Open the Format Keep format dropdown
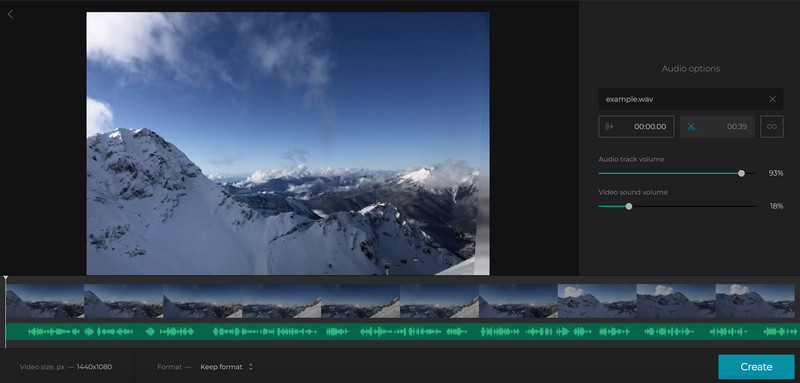 (x=226, y=367)
